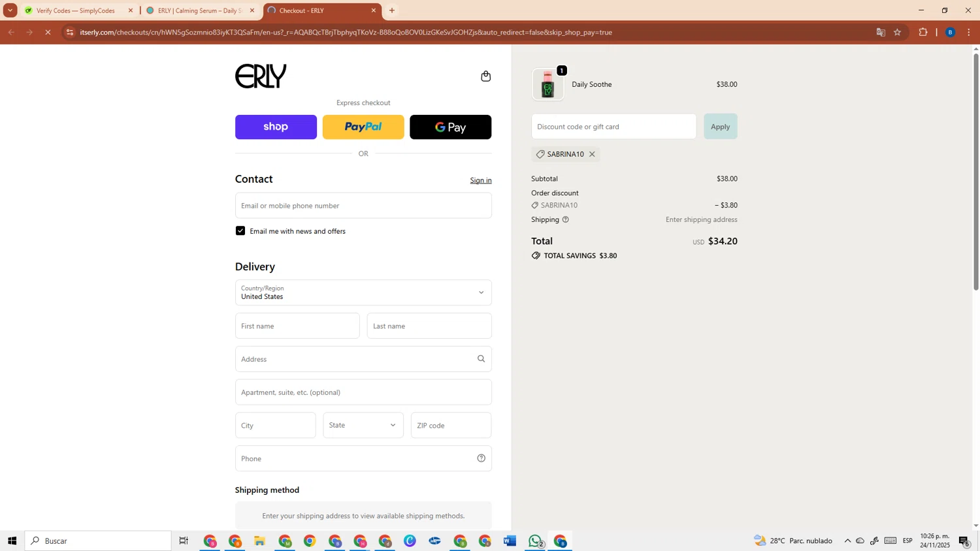Open the Chrome profile avatar
The width and height of the screenshot is (980, 551).
951,32
